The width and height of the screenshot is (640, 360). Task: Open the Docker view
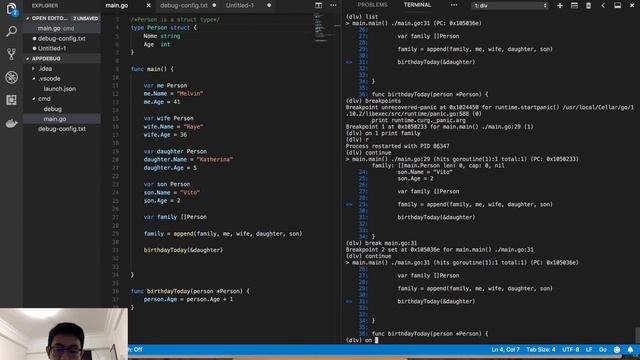(x=11, y=123)
